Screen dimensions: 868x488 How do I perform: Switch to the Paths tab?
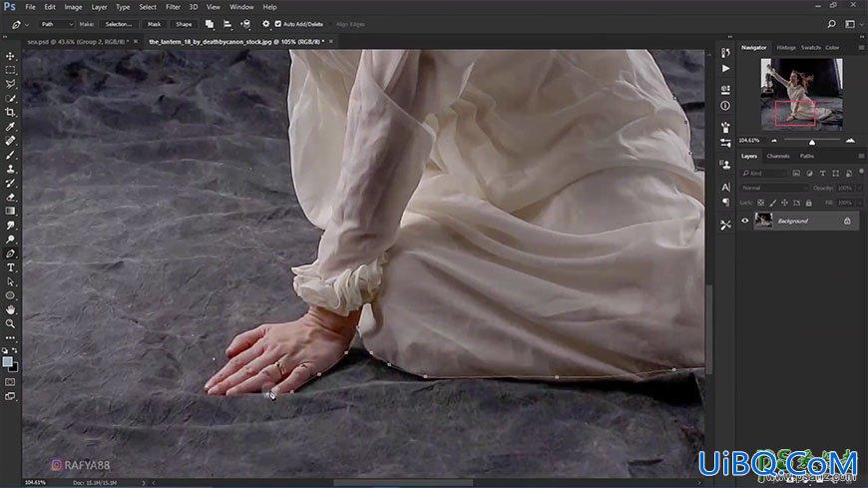[x=806, y=157]
